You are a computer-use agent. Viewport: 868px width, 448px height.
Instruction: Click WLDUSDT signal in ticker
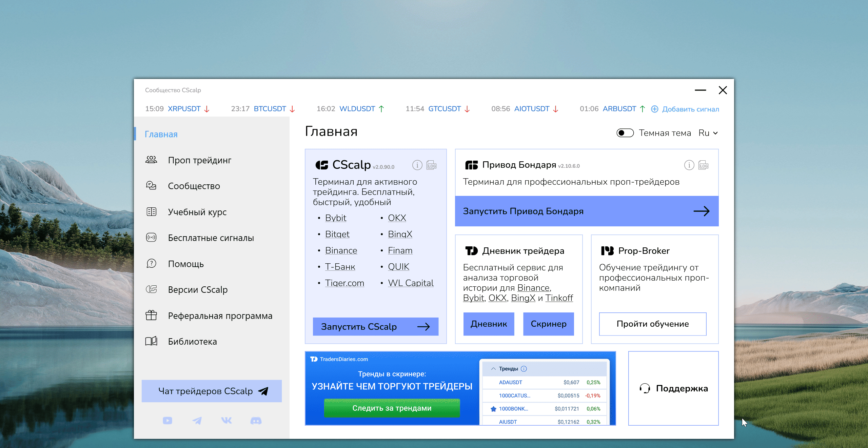pyautogui.click(x=357, y=109)
